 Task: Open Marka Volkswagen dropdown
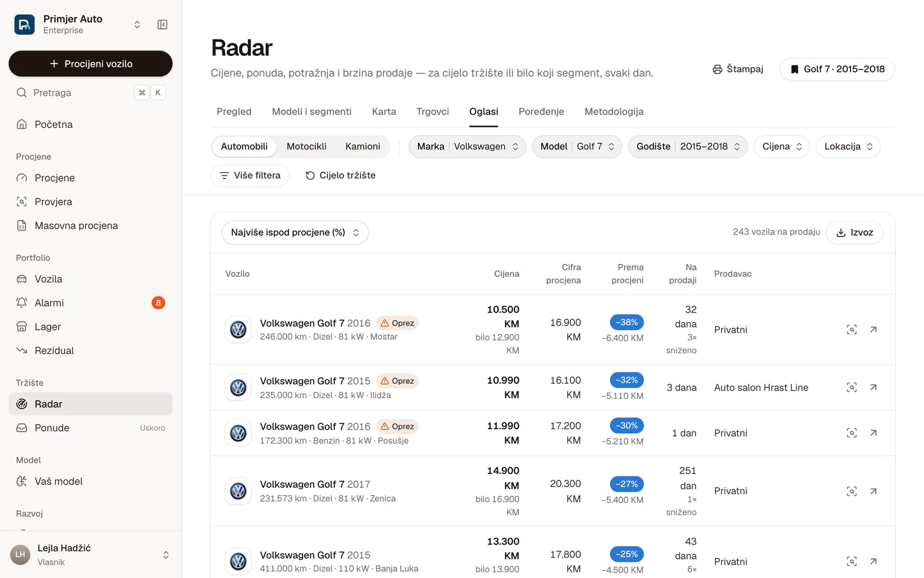click(x=467, y=147)
